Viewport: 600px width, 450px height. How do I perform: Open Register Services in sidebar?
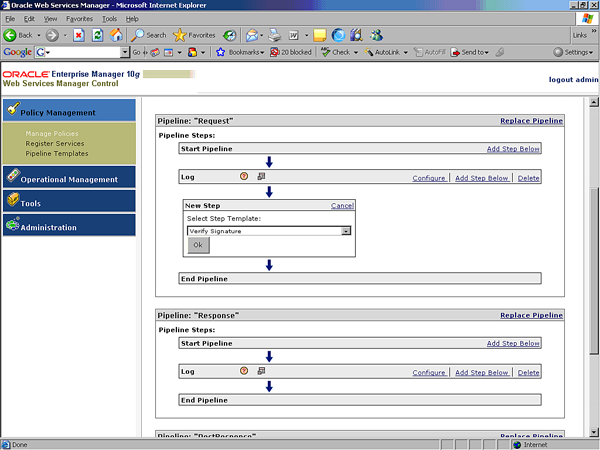tap(55, 143)
